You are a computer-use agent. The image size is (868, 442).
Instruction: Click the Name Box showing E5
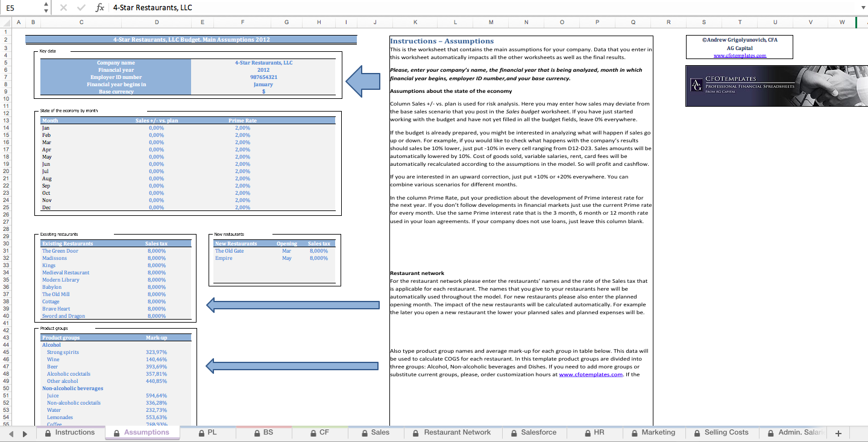tap(22, 8)
